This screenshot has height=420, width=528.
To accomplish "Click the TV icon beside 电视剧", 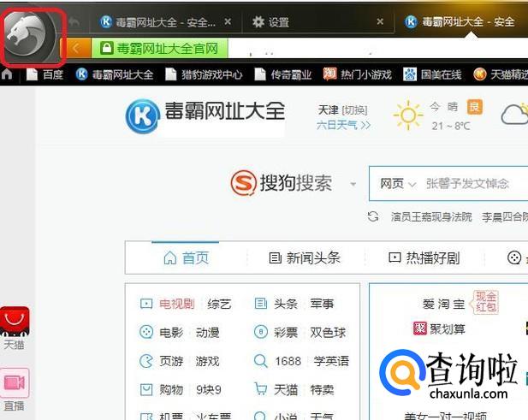I will coord(146,304).
